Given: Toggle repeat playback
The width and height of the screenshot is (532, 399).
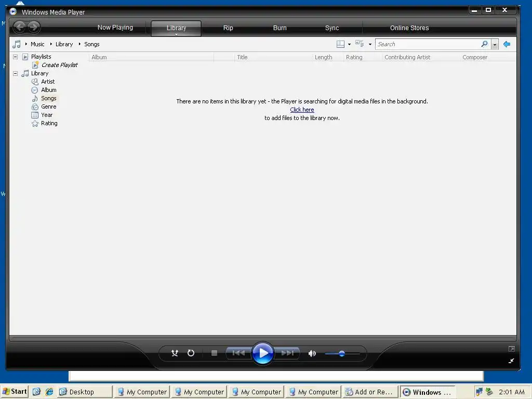Looking at the screenshot, I should pos(191,353).
